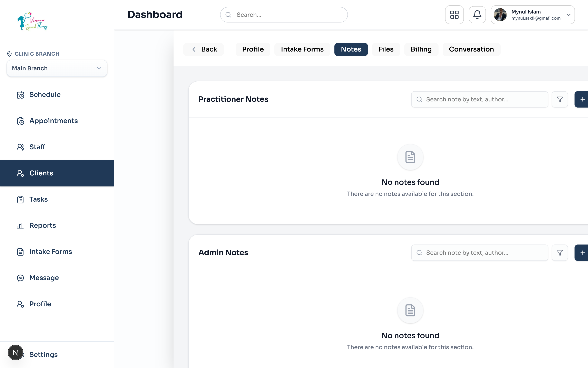Click the Message chat icon

point(20,278)
